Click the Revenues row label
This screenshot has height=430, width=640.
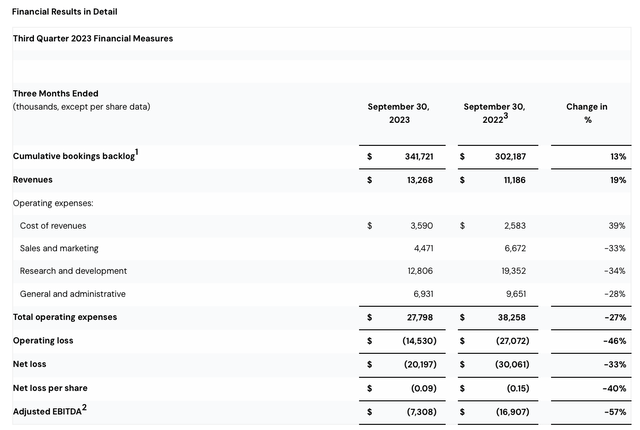[32, 180]
